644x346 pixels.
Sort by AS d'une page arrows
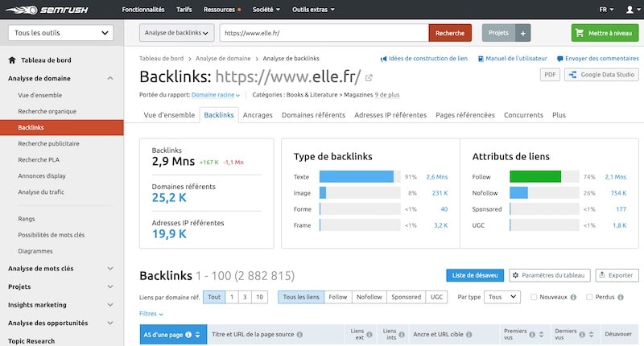(x=197, y=335)
